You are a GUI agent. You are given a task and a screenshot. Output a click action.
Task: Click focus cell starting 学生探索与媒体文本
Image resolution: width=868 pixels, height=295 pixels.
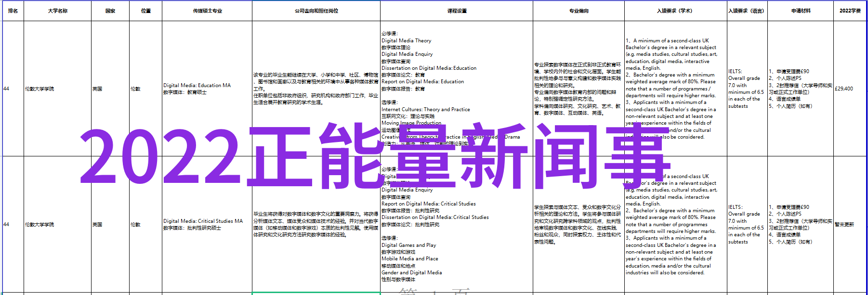579,224
